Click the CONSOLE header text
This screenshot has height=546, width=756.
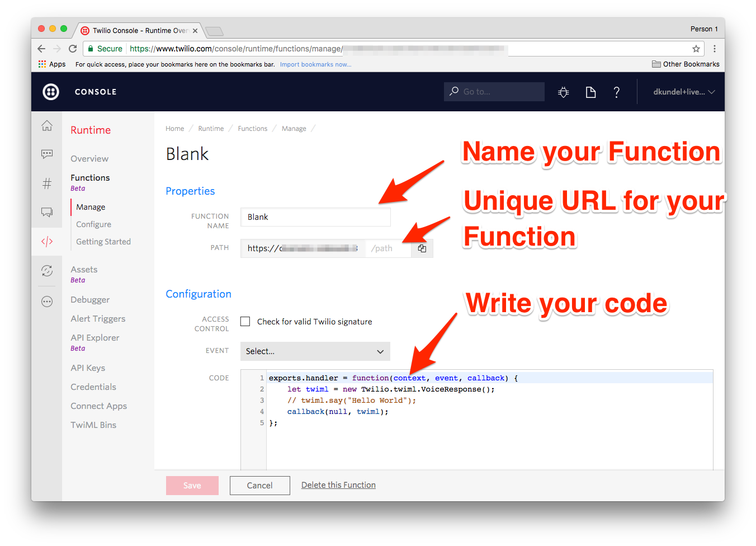(x=96, y=92)
